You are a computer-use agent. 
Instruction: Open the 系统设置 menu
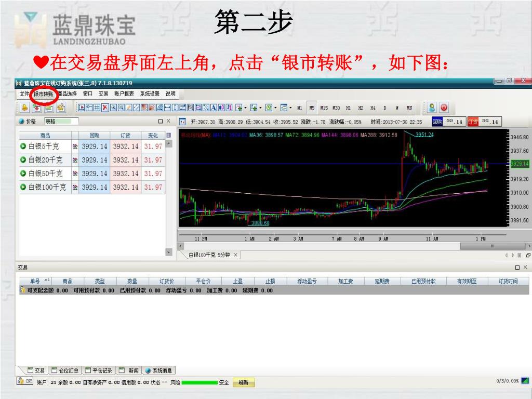click(150, 94)
